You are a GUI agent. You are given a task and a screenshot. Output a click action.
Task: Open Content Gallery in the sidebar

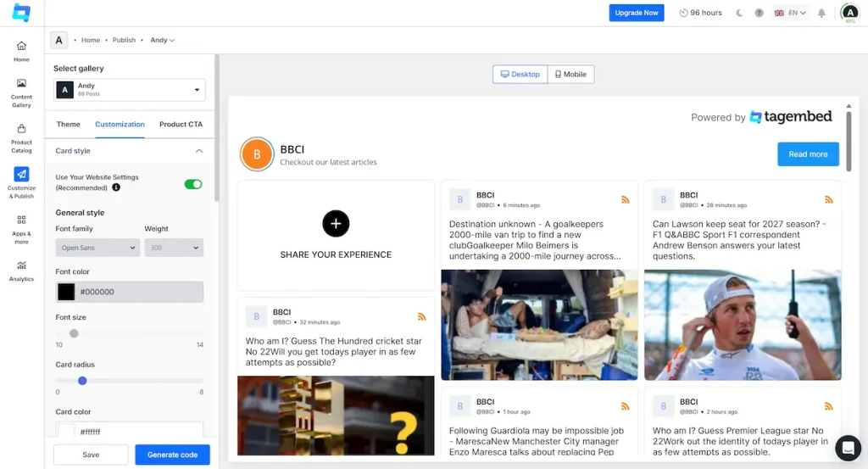click(x=21, y=92)
